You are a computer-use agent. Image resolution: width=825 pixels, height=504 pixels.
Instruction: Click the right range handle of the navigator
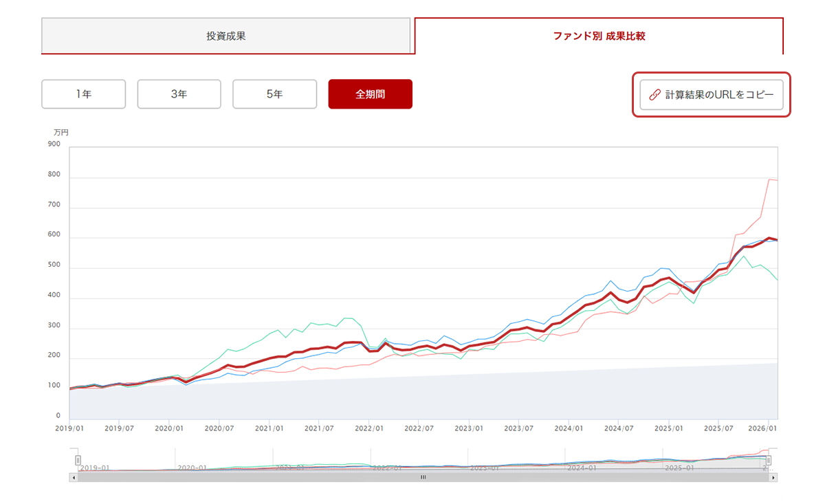coord(769,460)
